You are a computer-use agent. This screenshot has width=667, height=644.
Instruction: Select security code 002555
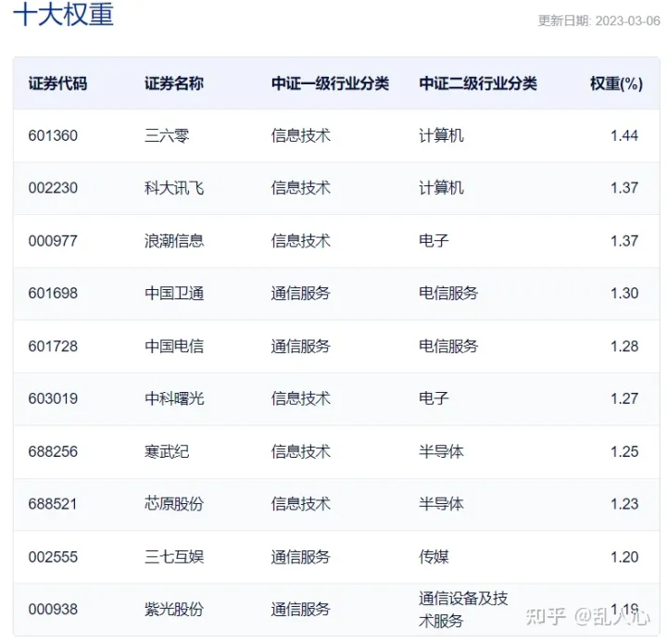pos(53,557)
